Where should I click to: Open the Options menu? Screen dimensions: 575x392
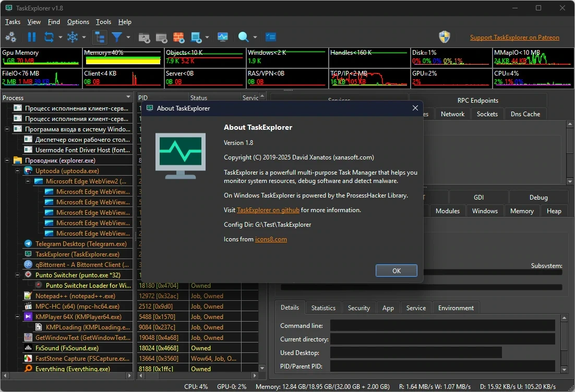(x=78, y=22)
